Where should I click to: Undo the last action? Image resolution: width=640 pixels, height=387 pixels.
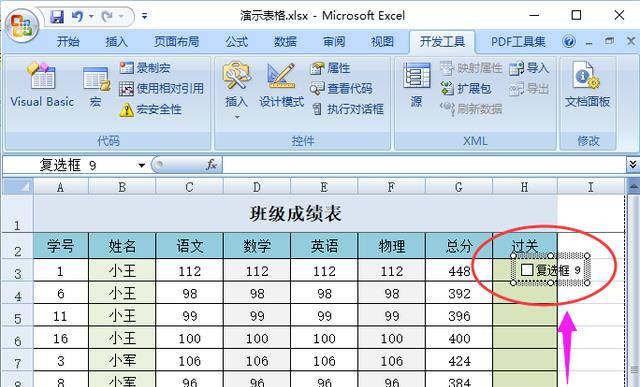click(x=78, y=16)
